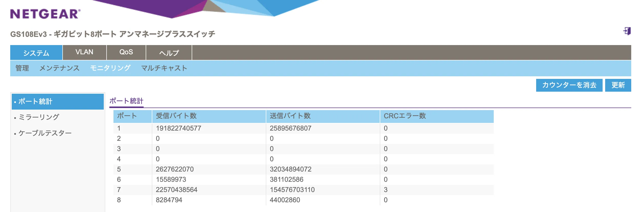644x212 pixels.
Task: Open ケーブルテスター in the sidebar
Action: pyautogui.click(x=45, y=133)
